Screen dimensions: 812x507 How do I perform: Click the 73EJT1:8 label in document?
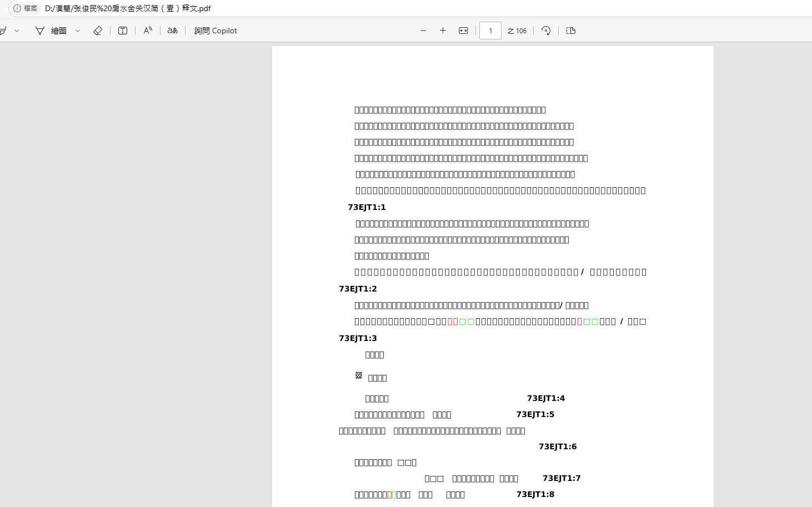(x=535, y=494)
